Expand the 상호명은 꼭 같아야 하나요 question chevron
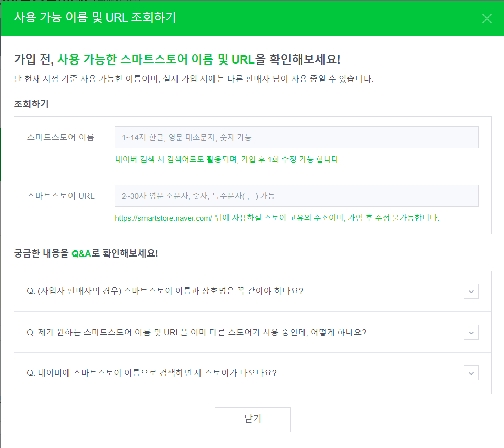504x448 pixels. tap(471, 291)
